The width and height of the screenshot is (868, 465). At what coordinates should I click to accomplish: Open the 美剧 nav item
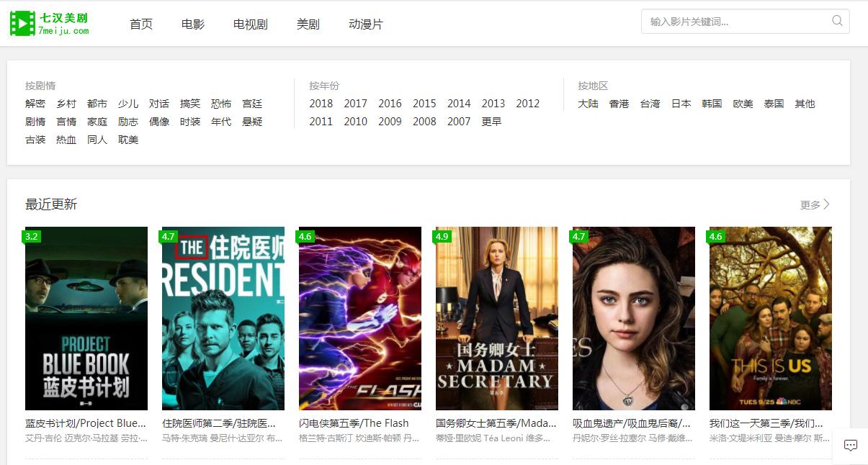tap(308, 24)
